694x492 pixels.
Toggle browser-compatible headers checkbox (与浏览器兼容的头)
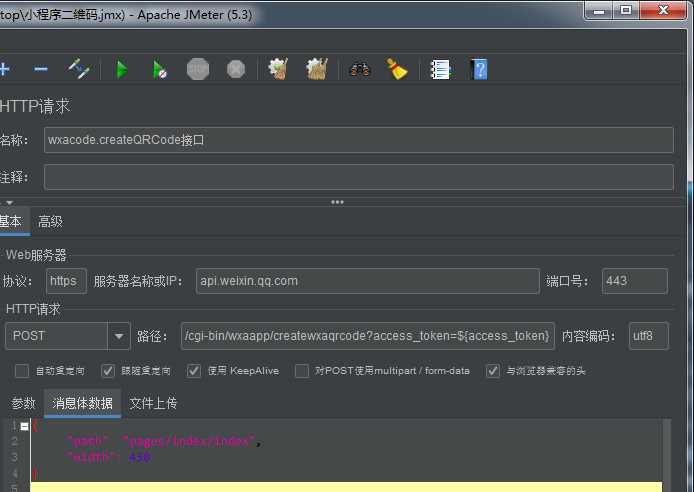tap(493, 371)
